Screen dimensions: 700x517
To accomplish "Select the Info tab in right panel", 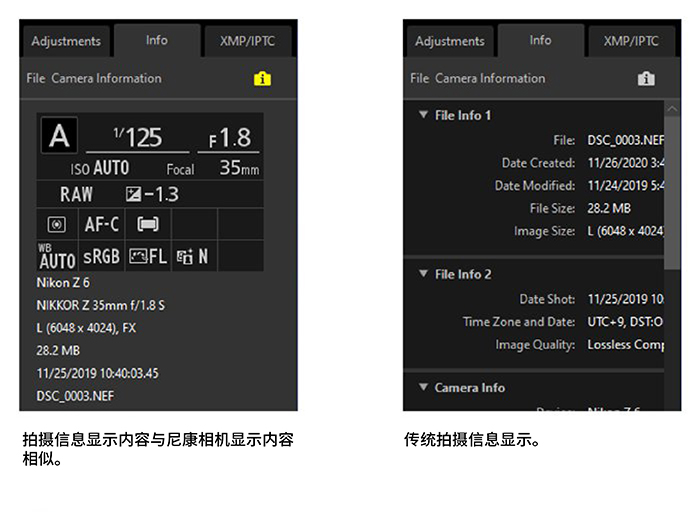I will pyautogui.click(x=540, y=40).
